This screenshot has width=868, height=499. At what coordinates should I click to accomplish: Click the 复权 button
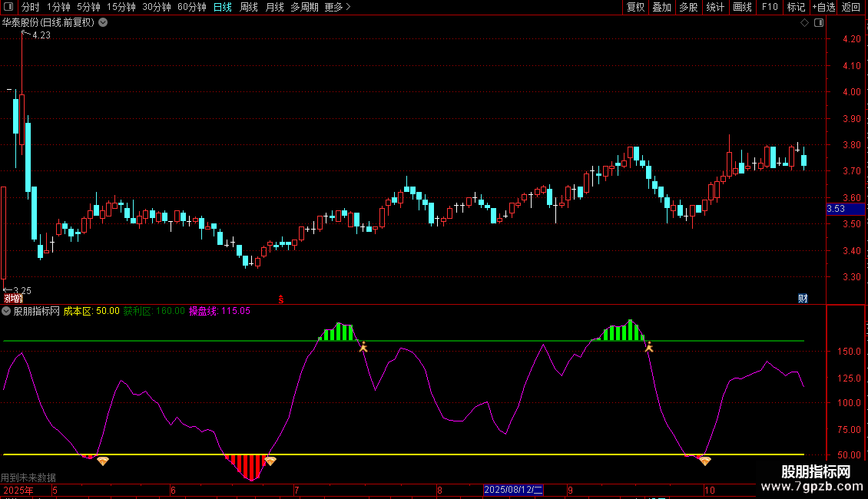coord(636,8)
